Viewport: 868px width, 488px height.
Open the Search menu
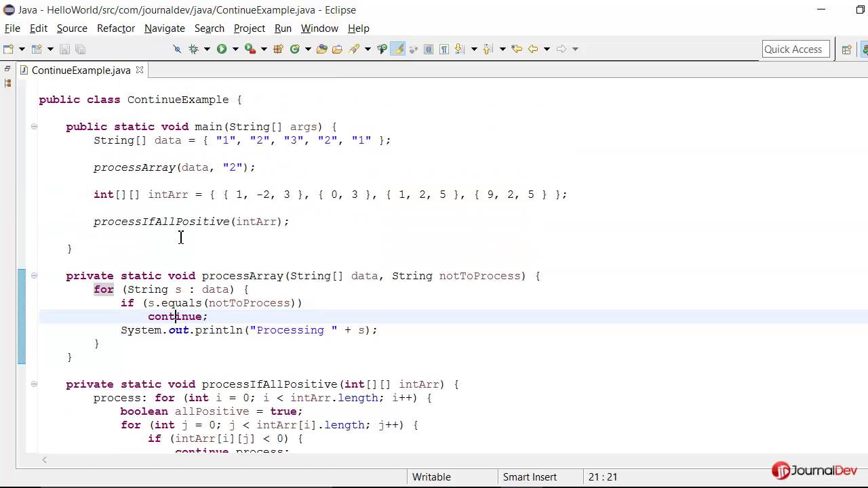[210, 28]
